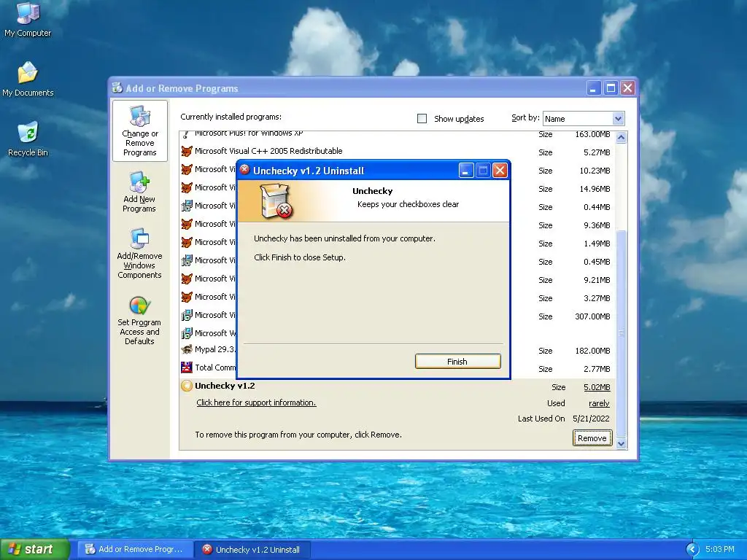The height and width of the screenshot is (560, 747).
Task: Click the Unchecky uninstaller box icon
Action: click(276, 201)
